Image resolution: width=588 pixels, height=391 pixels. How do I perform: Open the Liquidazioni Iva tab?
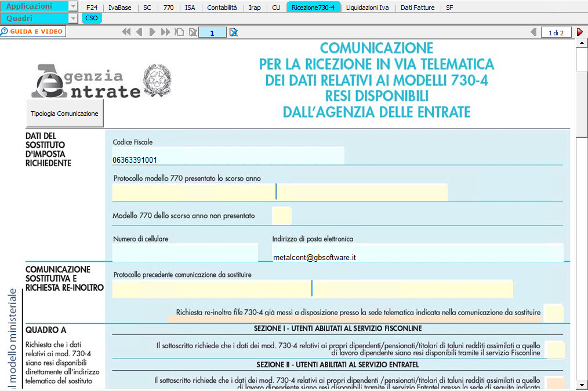point(367,8)
